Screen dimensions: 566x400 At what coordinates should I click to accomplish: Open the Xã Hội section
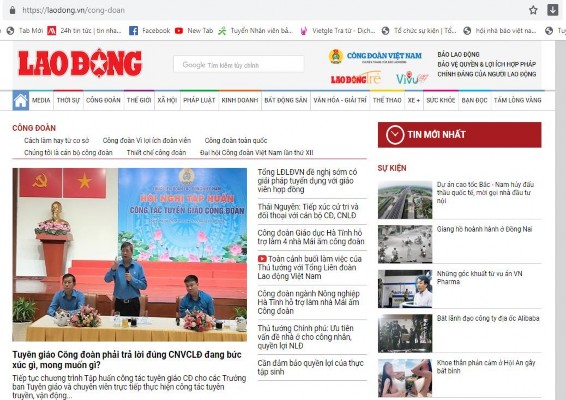pyautogui.click(x=167, y=100)
